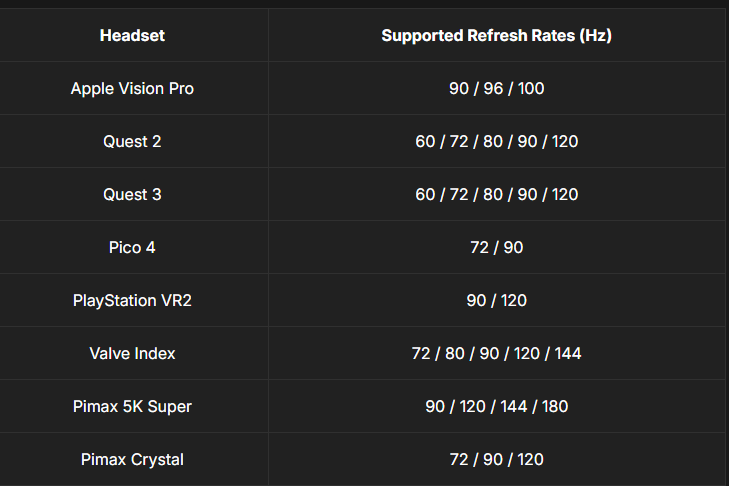Click the Supported Refresh Rates (Hz) header
Screen dimensions: 729x486
pos(496,36)
